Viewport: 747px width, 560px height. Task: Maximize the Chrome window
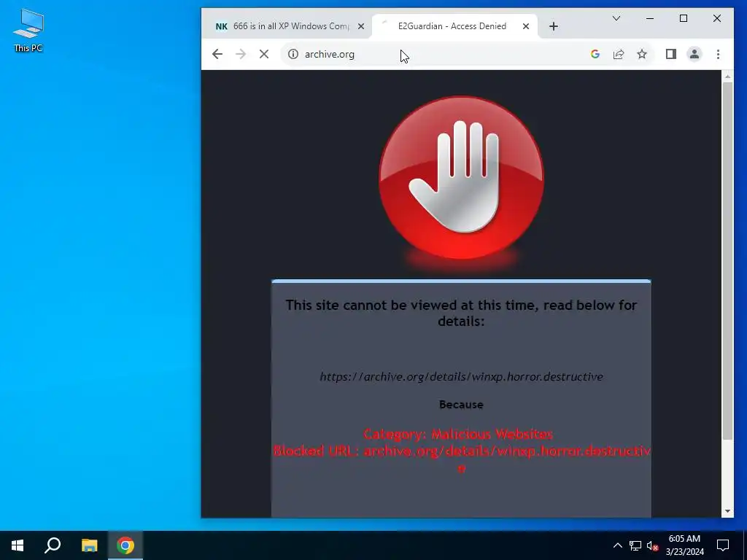pos(683,18)
